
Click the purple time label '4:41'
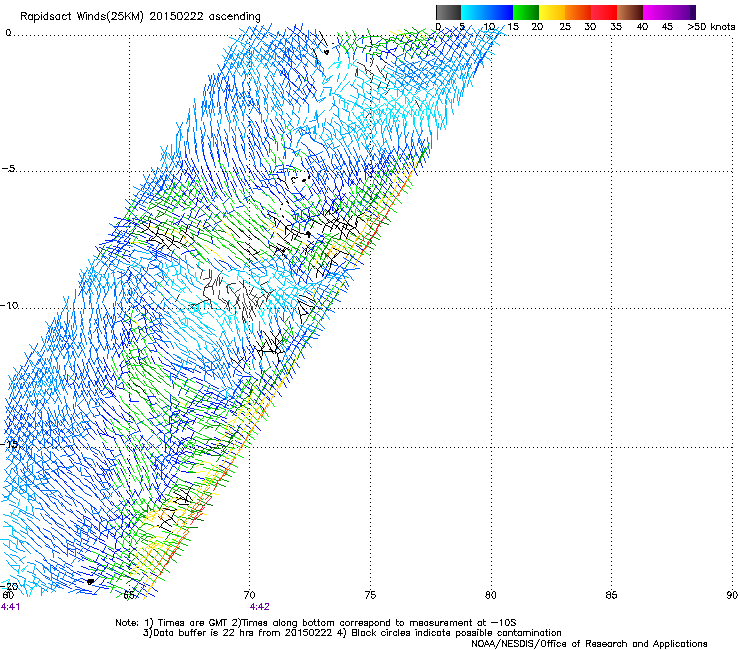(x=10, y=607)
